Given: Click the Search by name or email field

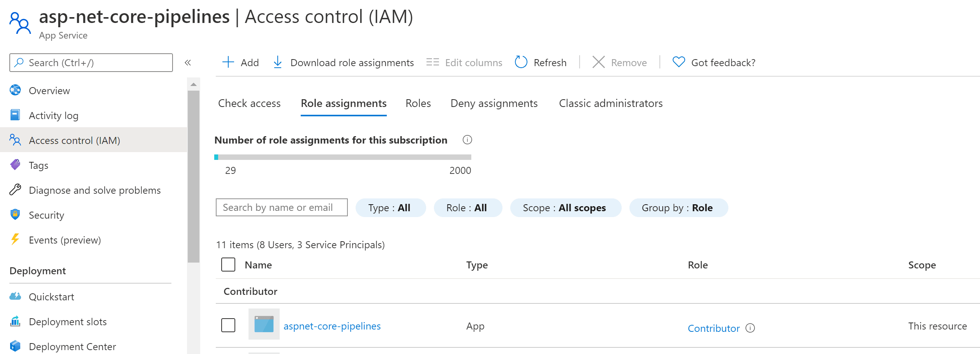Looking at the screenshot, I should pyautogui.click(x=282, y=207).
